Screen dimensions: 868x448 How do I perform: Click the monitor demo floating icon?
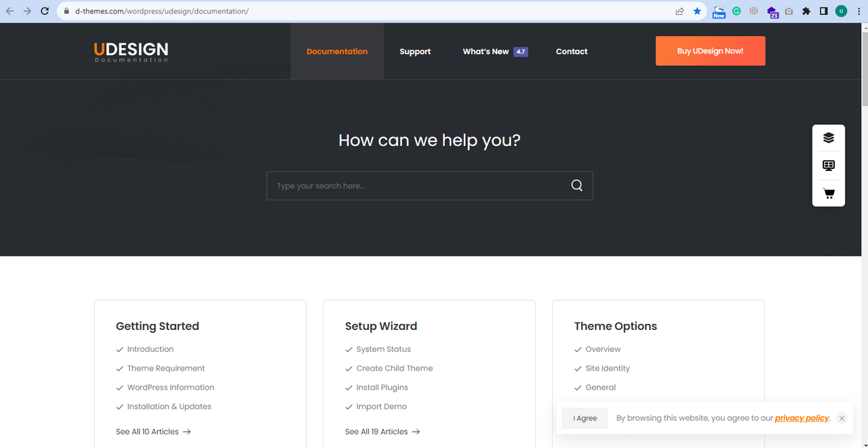[829, 166]
